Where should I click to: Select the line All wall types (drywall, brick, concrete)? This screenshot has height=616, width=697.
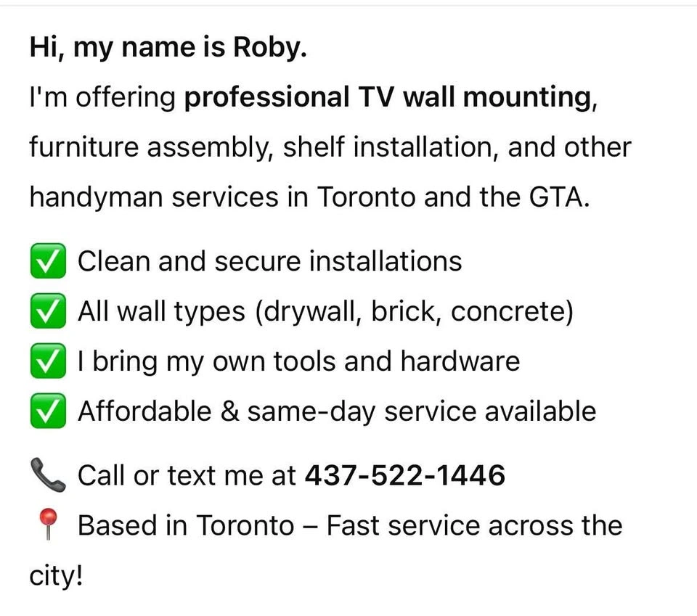click(x=326, y=312)
